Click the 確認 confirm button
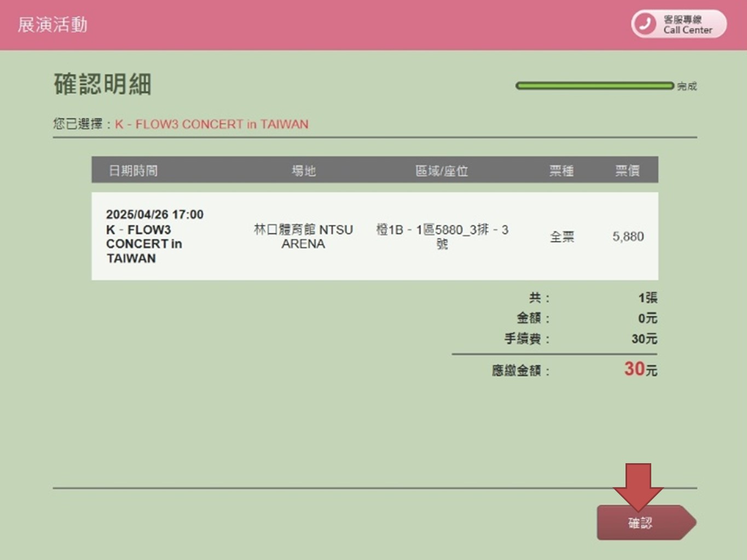 click(x=646, y=522)
